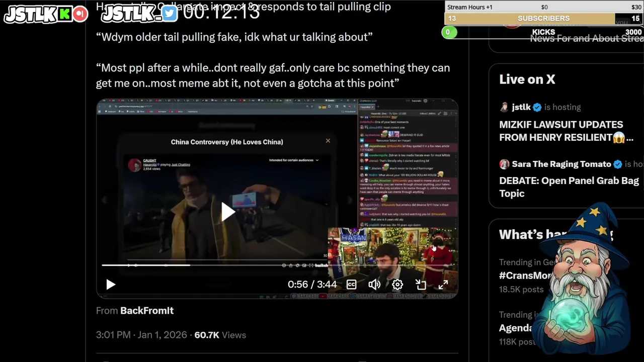
Task: Close the China Controversy popup in video
Action: 328,141
